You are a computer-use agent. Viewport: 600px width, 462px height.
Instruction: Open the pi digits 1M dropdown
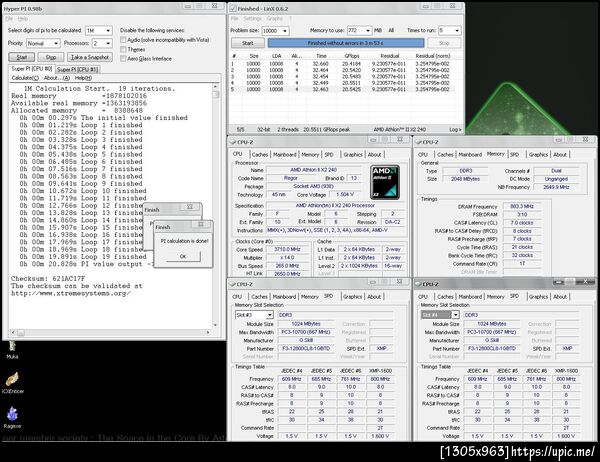pos(98,31)
